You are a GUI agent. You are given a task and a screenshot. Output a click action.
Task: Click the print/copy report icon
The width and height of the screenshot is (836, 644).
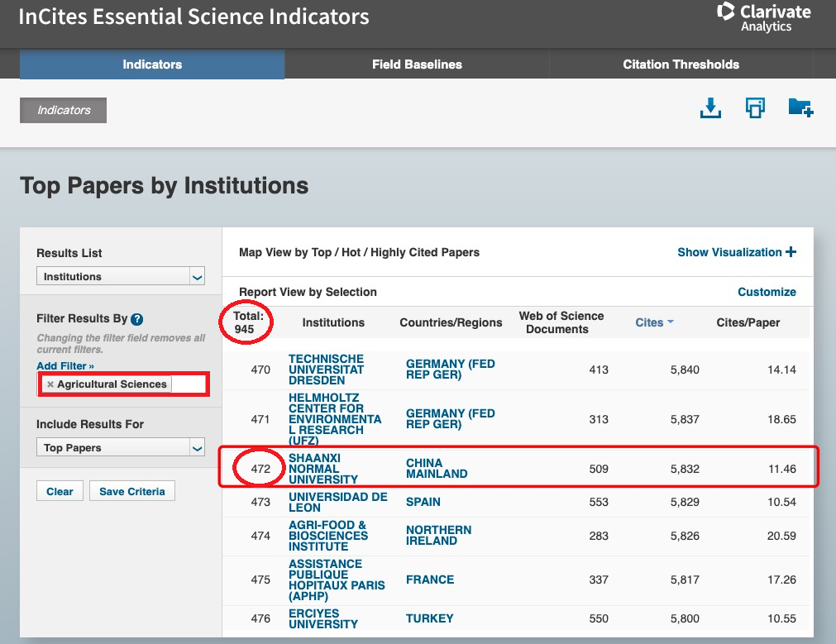[x=755, y=107]
